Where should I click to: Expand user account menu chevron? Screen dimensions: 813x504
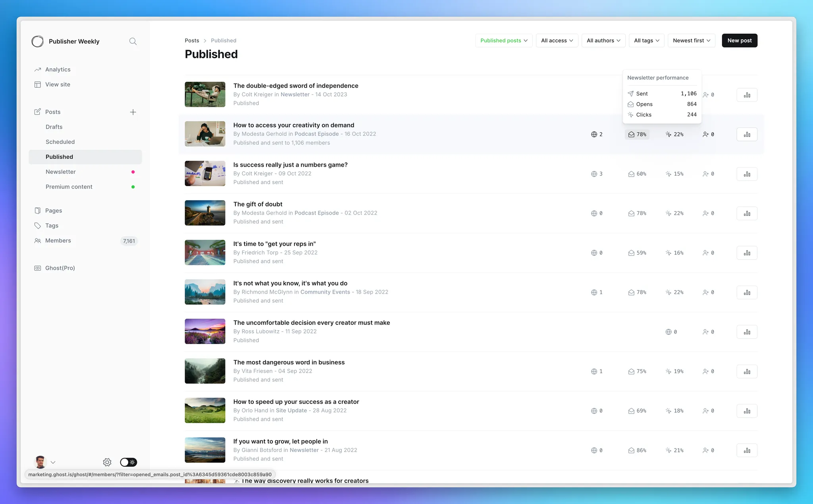point(53,462)
